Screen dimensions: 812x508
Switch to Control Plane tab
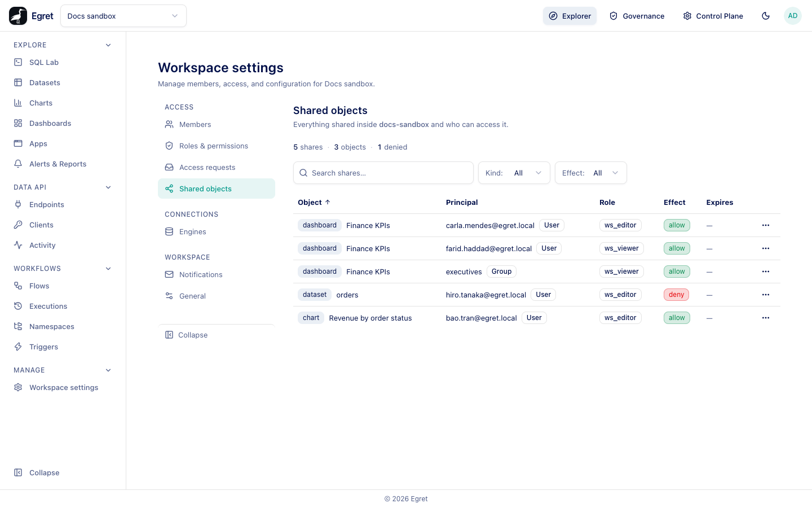pos(713,16)
